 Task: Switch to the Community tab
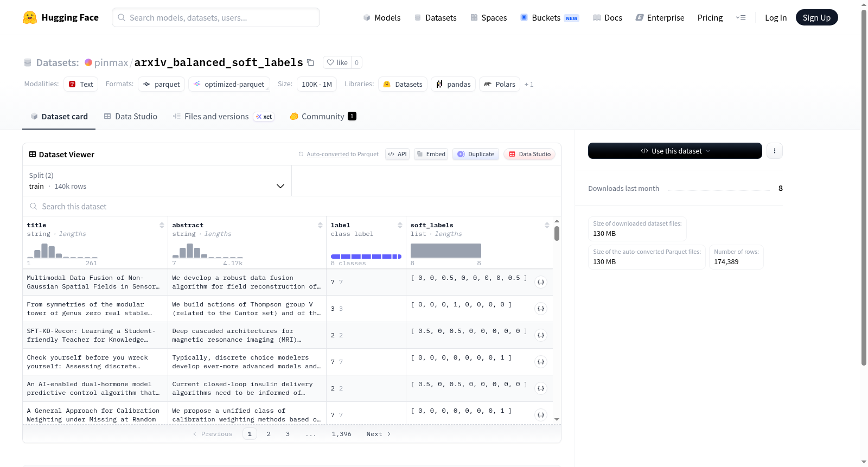[323, 116]
